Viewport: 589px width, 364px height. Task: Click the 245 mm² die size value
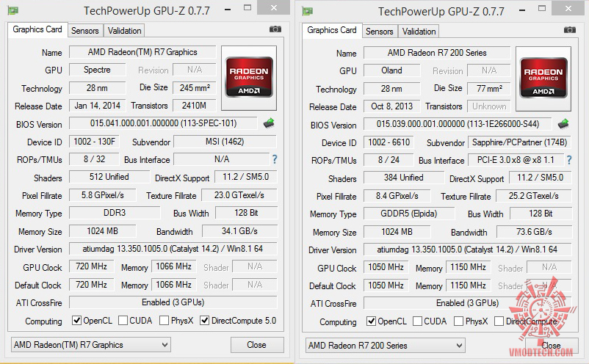pos(195,88)
